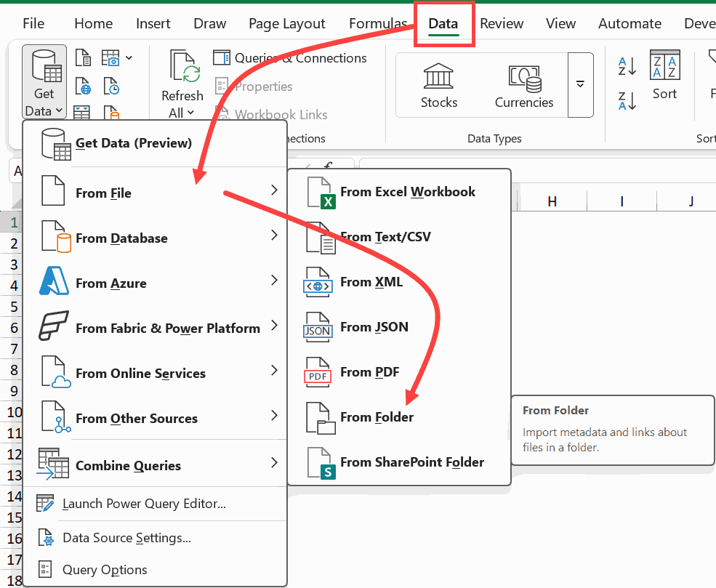This screenshot has height=588, width=716.
Task: Select the Currencies data type
Action: pyautogui.click(x=523, y=85)
